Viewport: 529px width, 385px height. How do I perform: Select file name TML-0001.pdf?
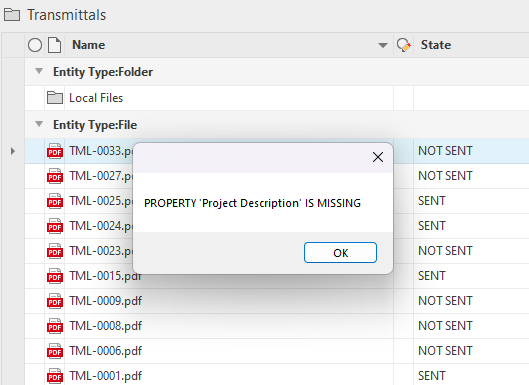[106, 376]
